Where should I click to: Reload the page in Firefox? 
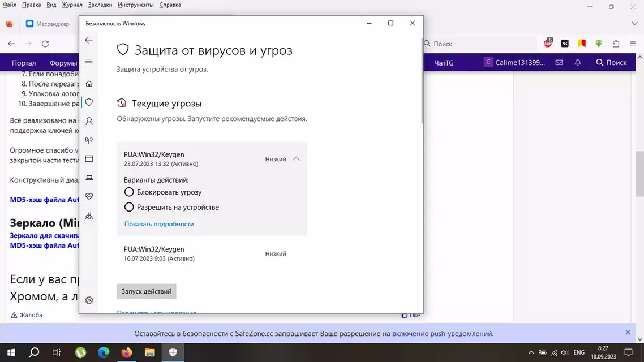click(x=46, y=44)
